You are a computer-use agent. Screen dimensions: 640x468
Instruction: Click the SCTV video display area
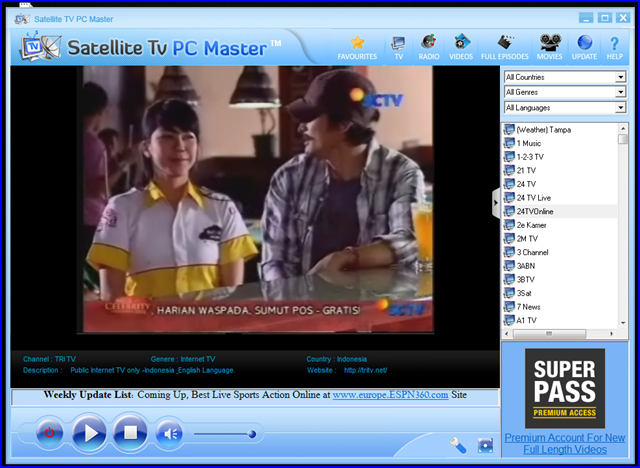pos(258,199)
